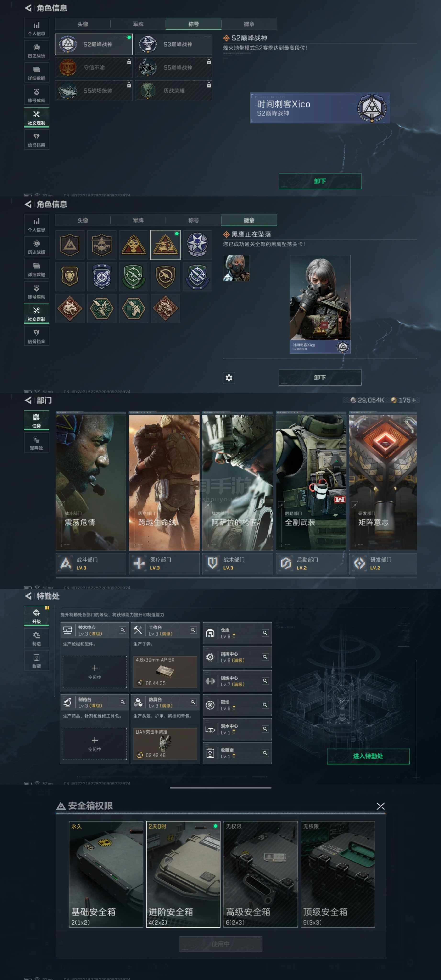This screenshot has height=980, width=441.
Task: Click the department list horizontal scrollbar
Action: pyautogui.click(x=206, y=578)
